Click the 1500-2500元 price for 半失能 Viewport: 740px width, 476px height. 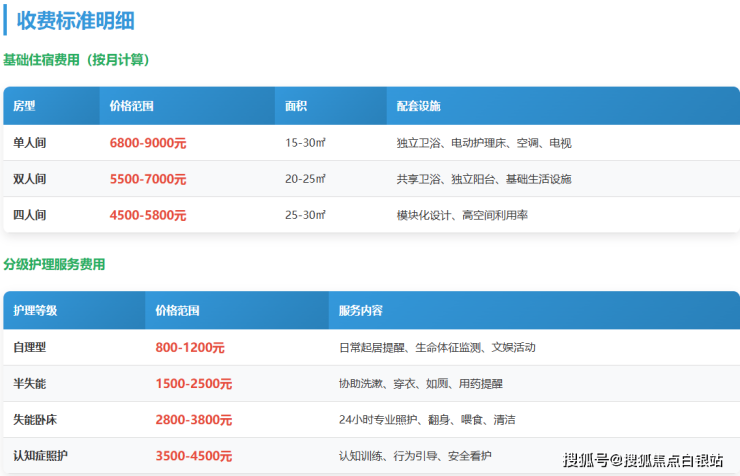point(194,384)
